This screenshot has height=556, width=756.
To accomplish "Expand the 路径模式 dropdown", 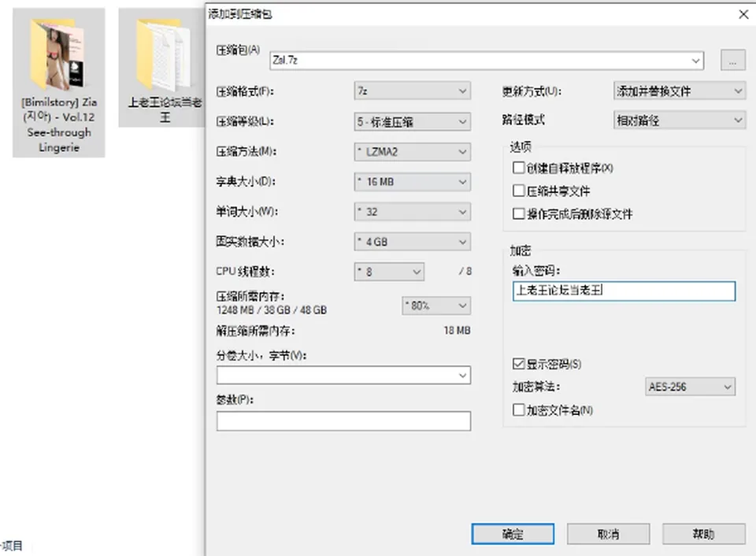I will tap(680, 120).
